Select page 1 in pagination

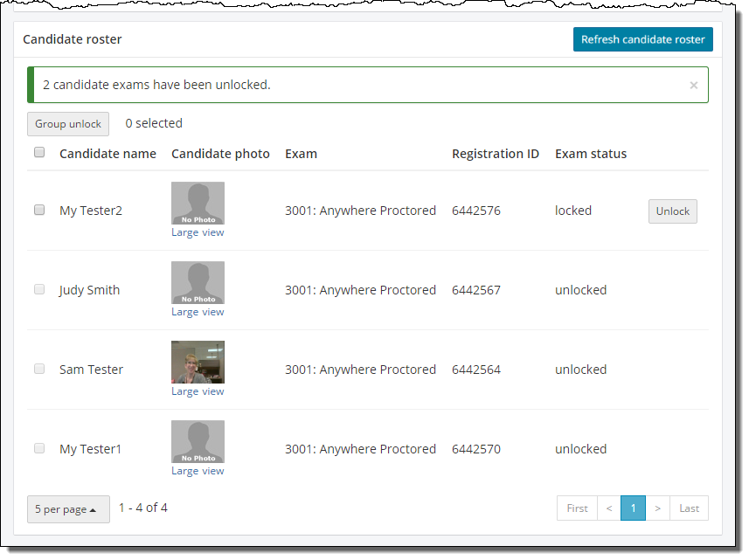pyautogui.click(x=633, y=508)
